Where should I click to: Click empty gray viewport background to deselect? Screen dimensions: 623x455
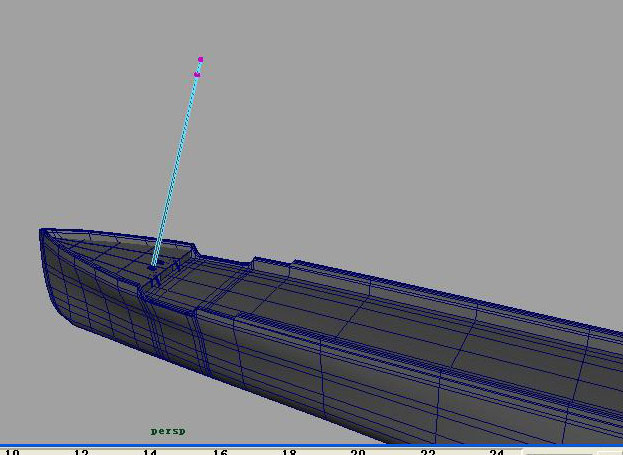click(397, 119)
